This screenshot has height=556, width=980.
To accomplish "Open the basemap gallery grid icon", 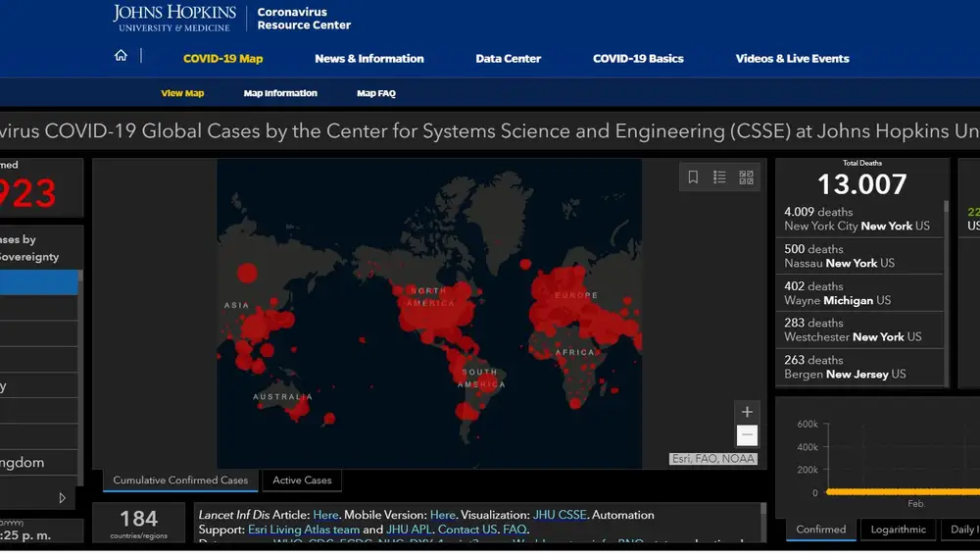I will tap(746, 177).
